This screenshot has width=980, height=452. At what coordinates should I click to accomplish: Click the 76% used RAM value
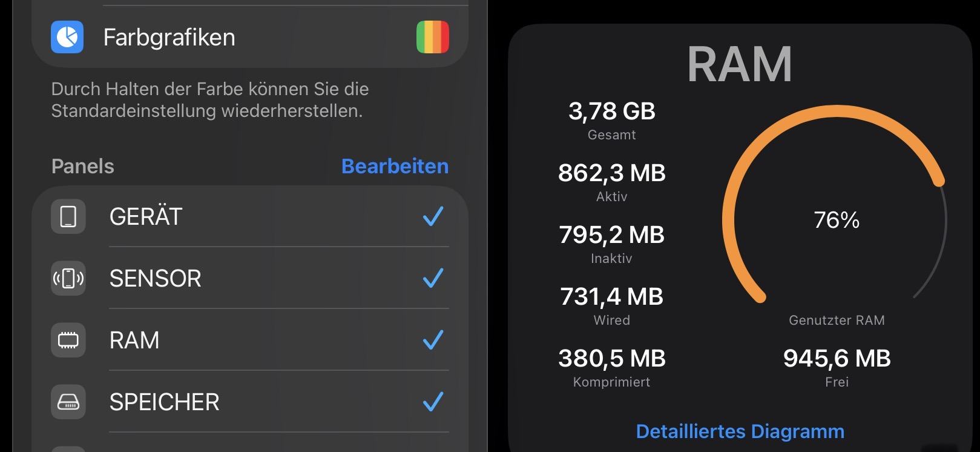(837, 220)
